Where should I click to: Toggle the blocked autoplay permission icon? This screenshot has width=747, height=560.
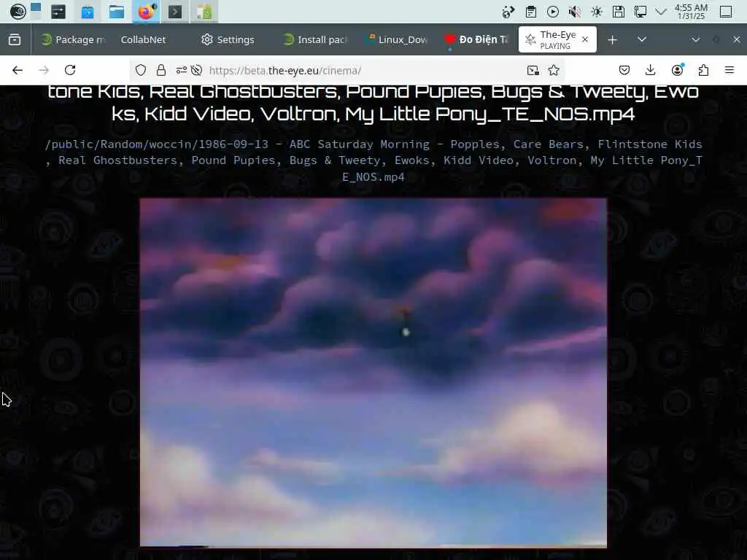pyautogui.click(x=196, y=70)
